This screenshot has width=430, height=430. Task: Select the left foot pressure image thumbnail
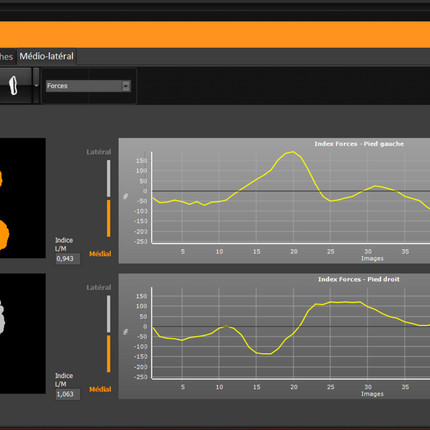(x=23, y=198)
